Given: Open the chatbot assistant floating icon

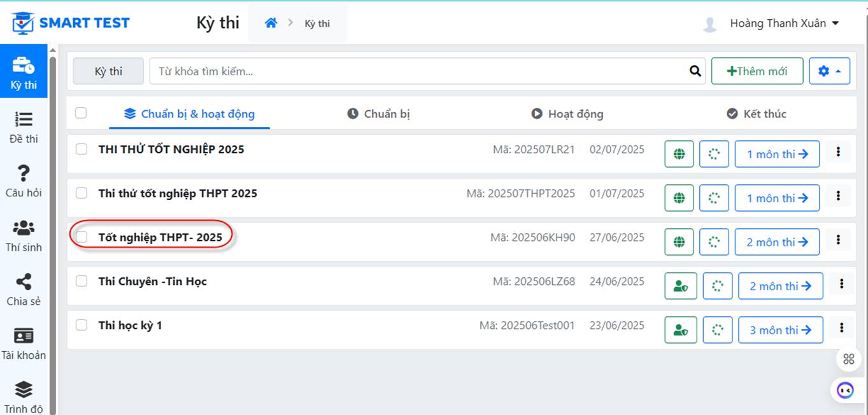Looking at the screenshot, I should tap(845, 390).
